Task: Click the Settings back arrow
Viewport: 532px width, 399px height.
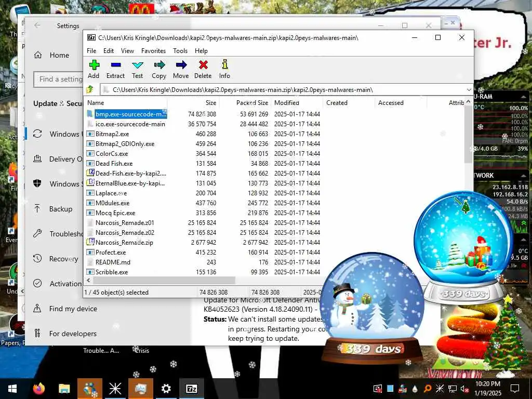Action: click(x=37, y=25)
